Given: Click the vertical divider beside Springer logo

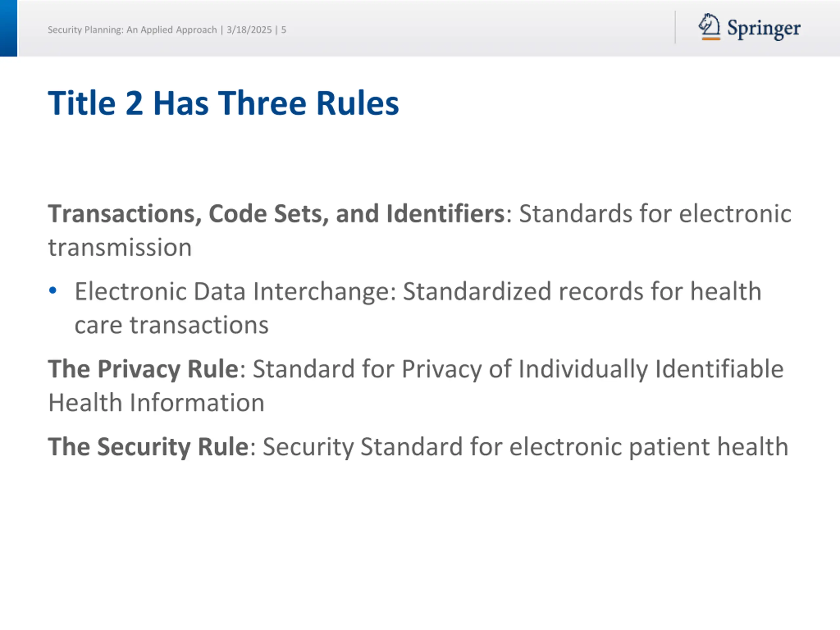Looking at the screenshot, I should point(675,27).
